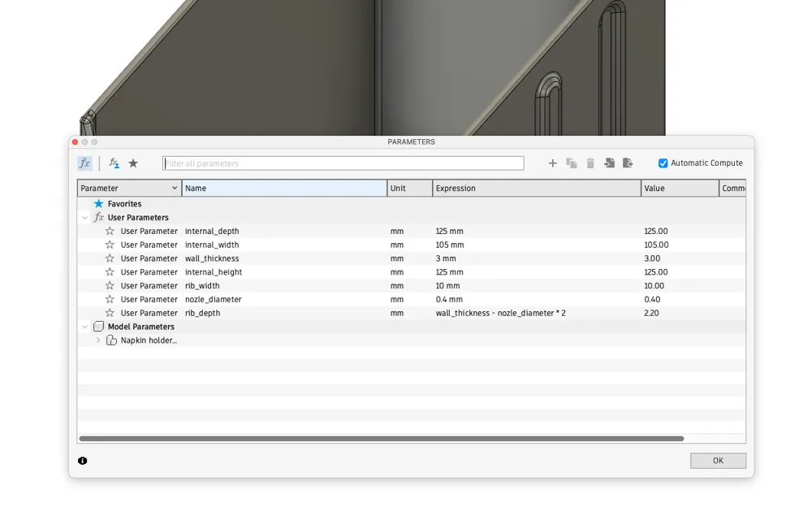Click the partially visible Comment column header
Image resolution: width=812 pixels, height=529 pixels.
[732, 188]
